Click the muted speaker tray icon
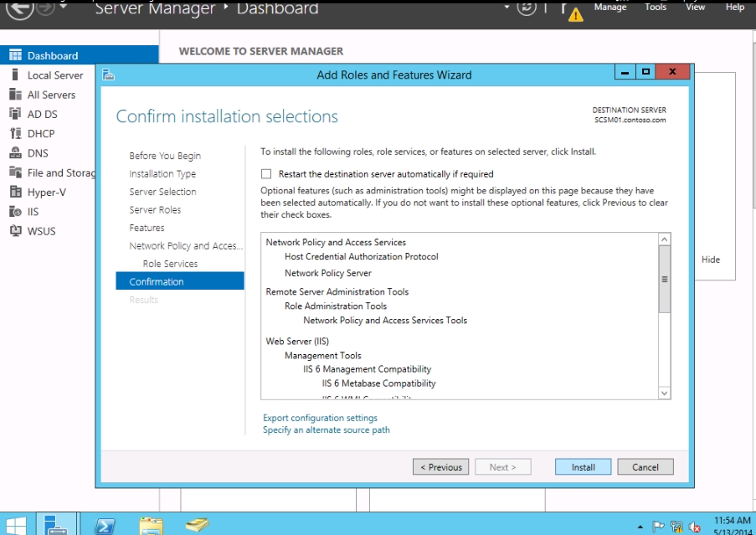The width and height of the screenshot is (756, 535). [695, 527]
